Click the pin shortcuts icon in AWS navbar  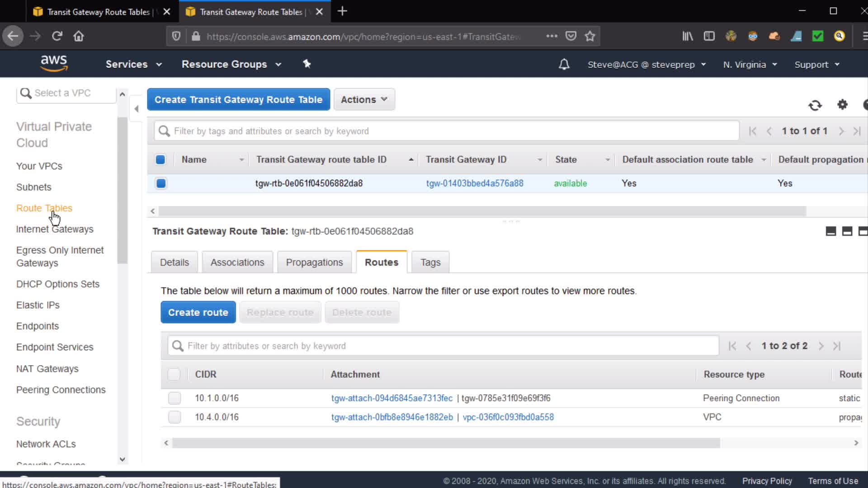pos(307,64)
